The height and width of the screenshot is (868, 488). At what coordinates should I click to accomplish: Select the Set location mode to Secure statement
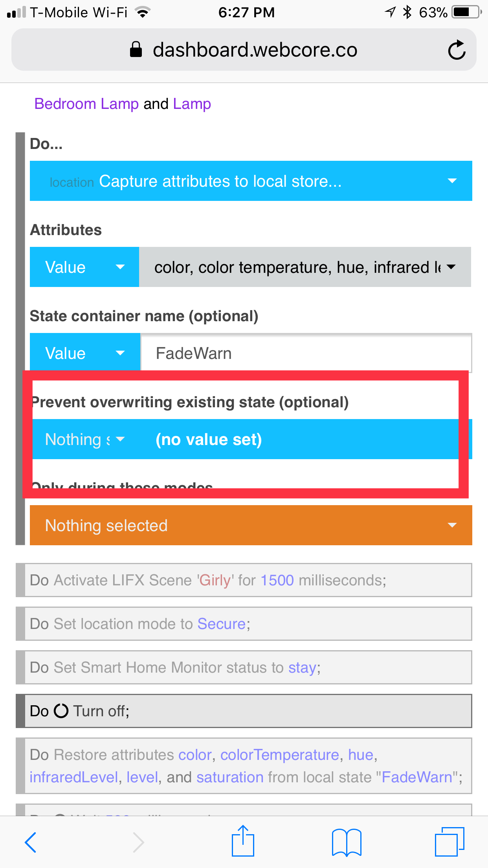tap(244, 624)
